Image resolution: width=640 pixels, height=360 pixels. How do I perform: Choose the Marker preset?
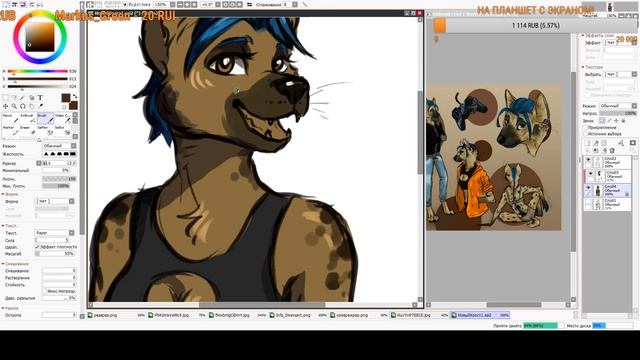(10, 130)
